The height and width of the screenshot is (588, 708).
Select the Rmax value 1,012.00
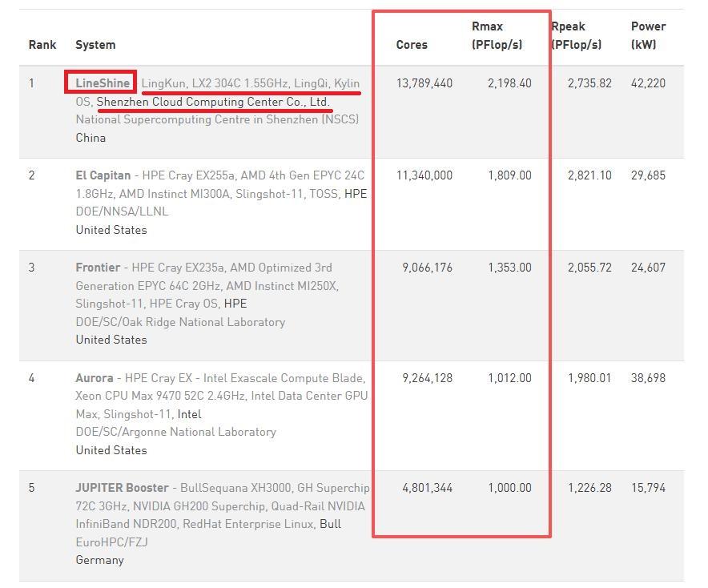pyautogui.click(x=509, y=378)
